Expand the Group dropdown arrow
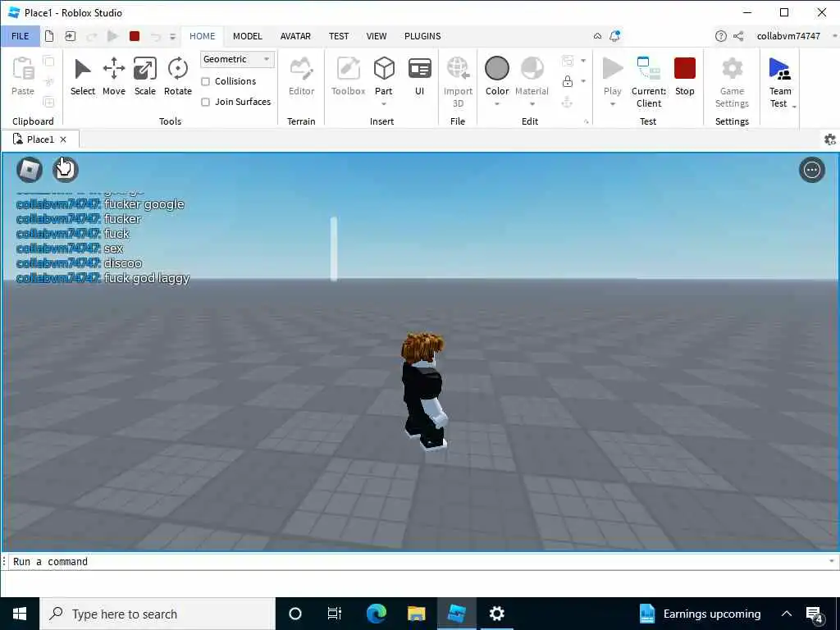Viewport: 840px width, 630px height. [x=583, y=61]
